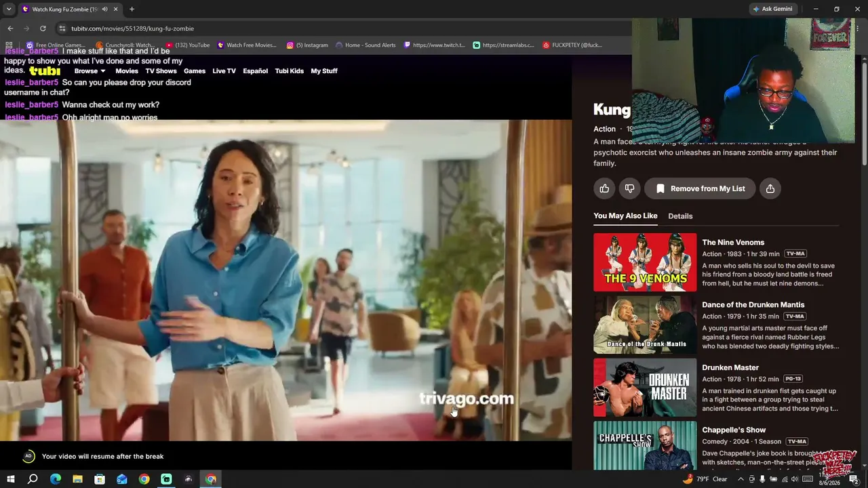Image resolution: width=868 pixels, height=488 pixels.
Task: Open the FUCKPETEY bookmark
Action: 572,45
